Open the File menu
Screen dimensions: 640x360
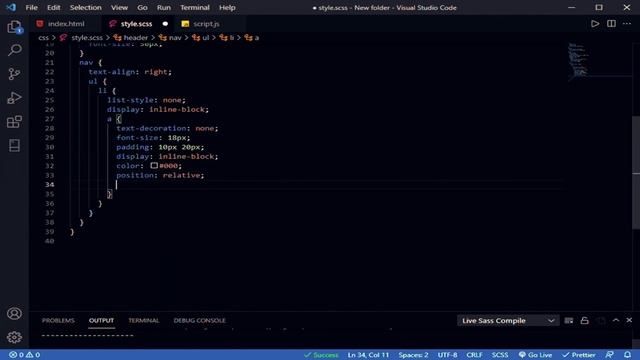tap(31, 7)
